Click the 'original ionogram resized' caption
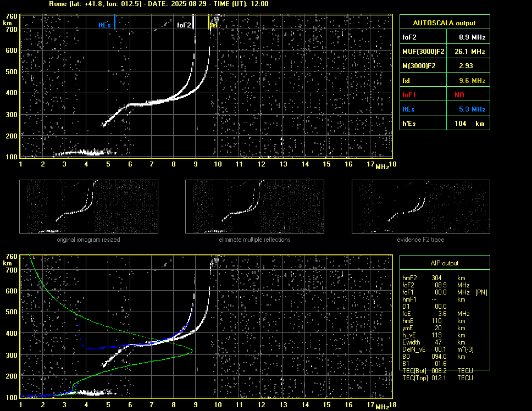This screenshot has width=532, height=411. [x=88, y=240]
